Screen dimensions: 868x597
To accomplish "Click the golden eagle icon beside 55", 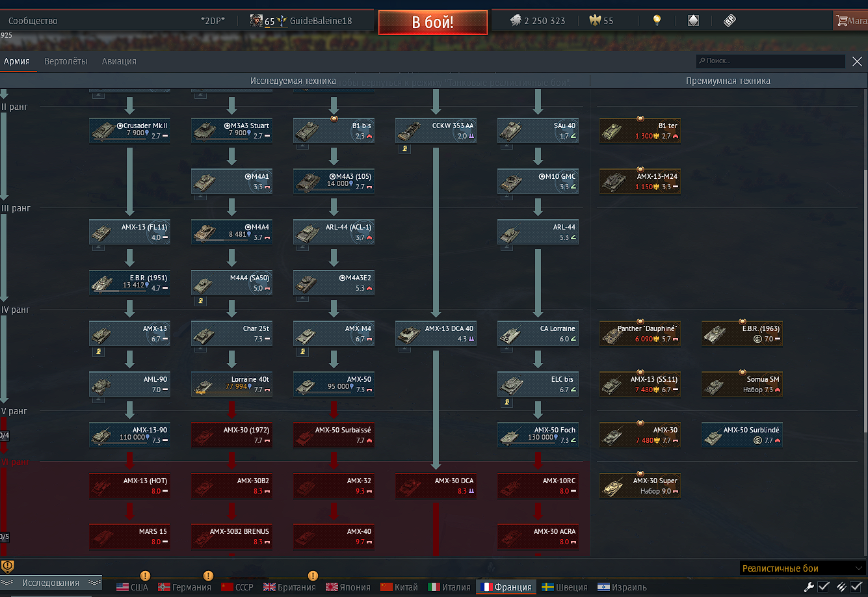I will click(x=595, y=20).
